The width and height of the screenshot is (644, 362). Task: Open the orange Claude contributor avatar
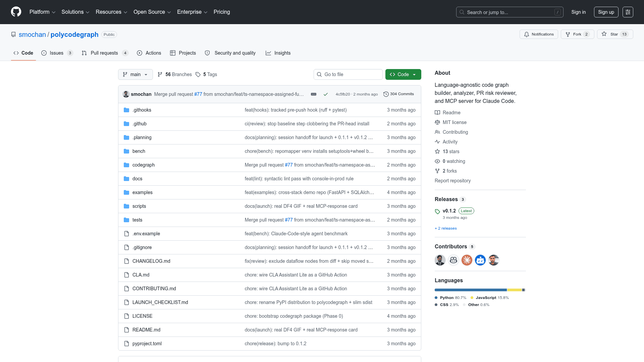tap(467, 260)
